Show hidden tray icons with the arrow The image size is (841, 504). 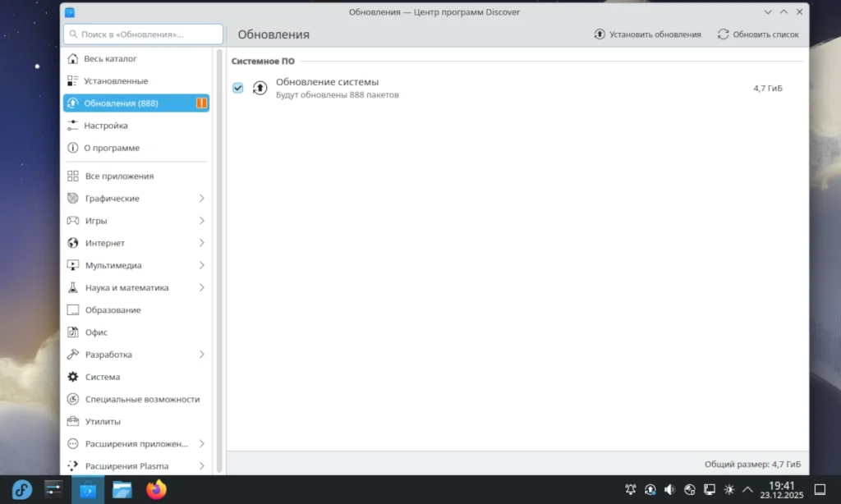point(747,489)
